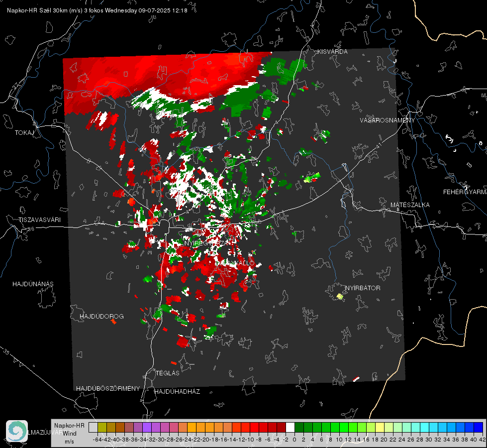Select the HAJDÚBÖSZÖRMÉNY city label

pos(108,389)
